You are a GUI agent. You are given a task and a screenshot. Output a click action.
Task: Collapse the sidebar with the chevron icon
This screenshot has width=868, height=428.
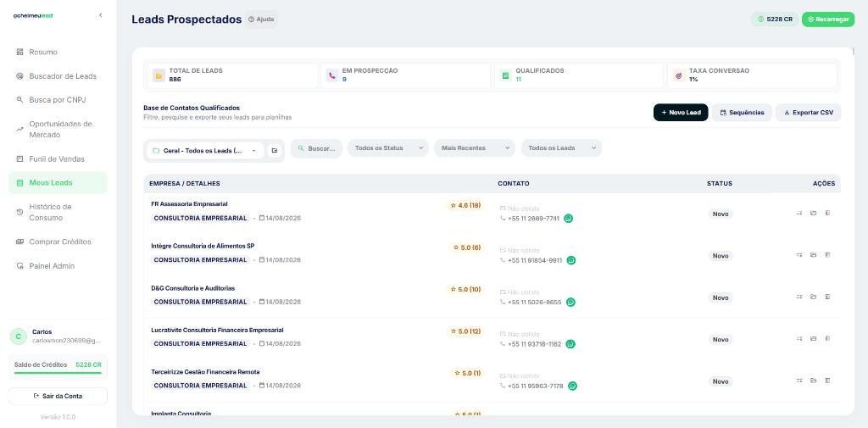click(x=100, y=15)
